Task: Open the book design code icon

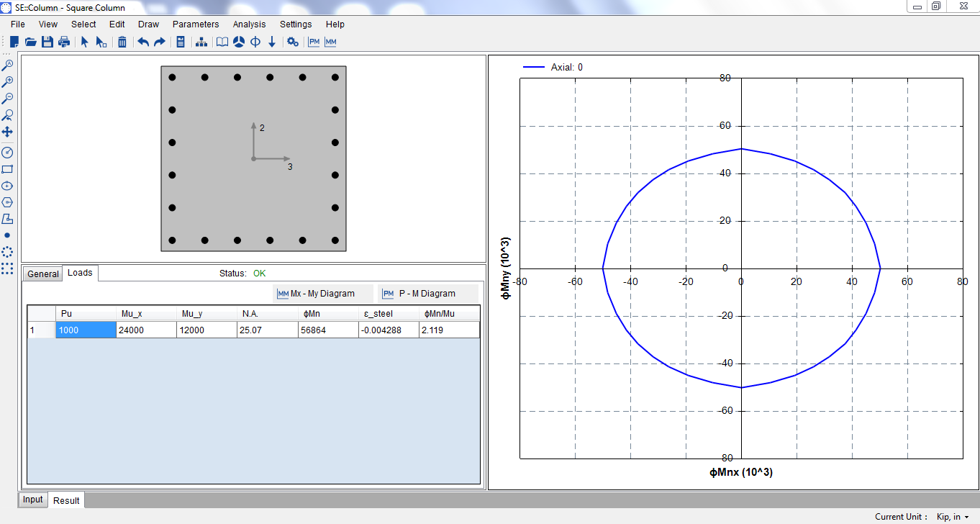Action: point(222,42)
